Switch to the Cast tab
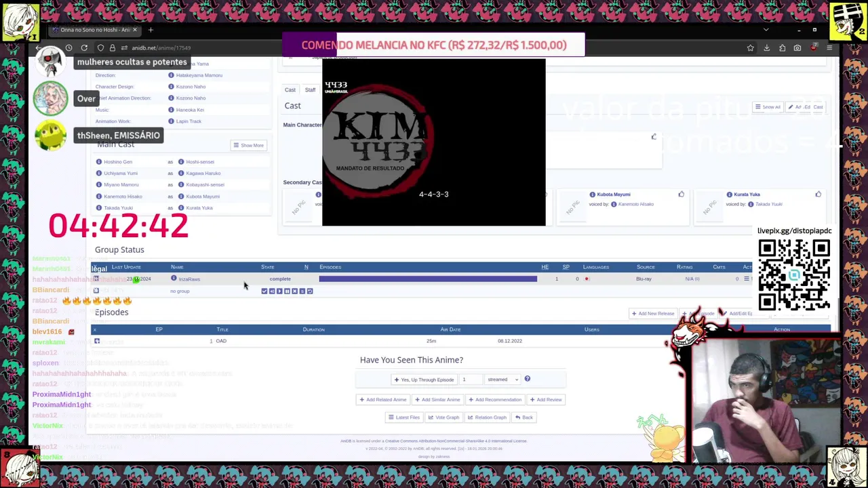868x488 pixels. 290,89
